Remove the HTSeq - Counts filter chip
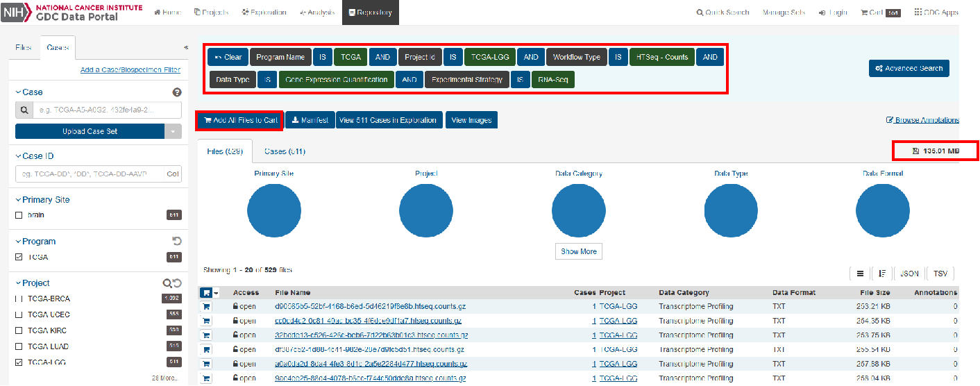This screenshot has height=386, width=980. (661, 57)
